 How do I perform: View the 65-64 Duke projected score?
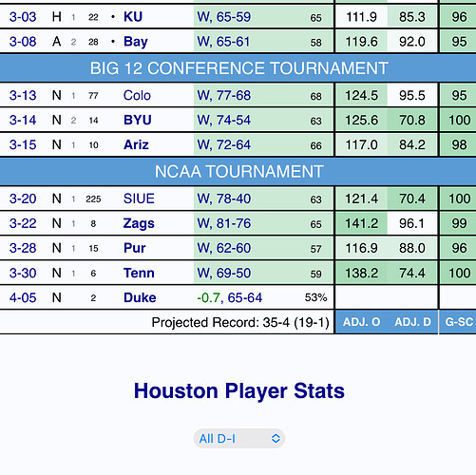click(245, 297)
